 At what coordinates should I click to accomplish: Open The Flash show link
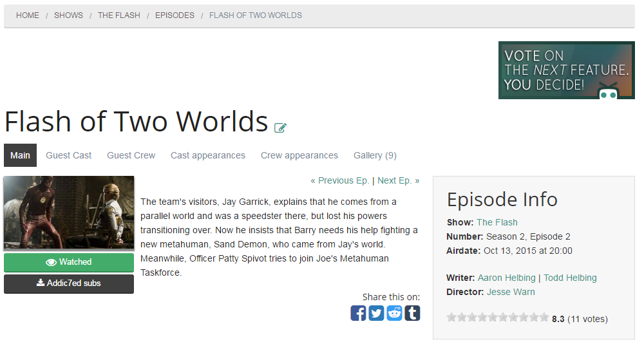coord(497,222)
